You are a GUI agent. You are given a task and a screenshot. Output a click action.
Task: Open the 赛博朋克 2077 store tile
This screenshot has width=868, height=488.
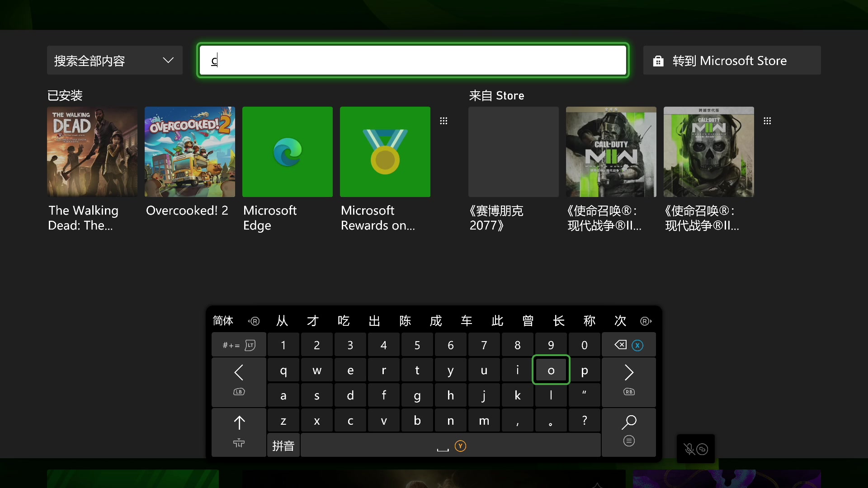point(514,152)
